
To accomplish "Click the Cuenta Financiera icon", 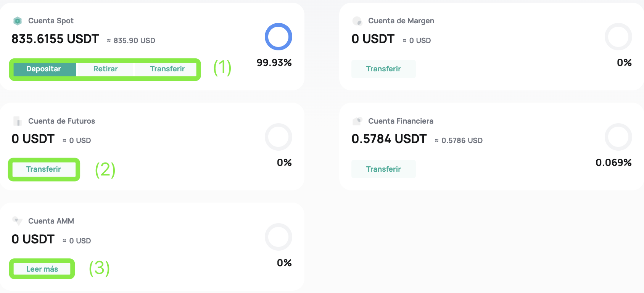I will point(357,121).
